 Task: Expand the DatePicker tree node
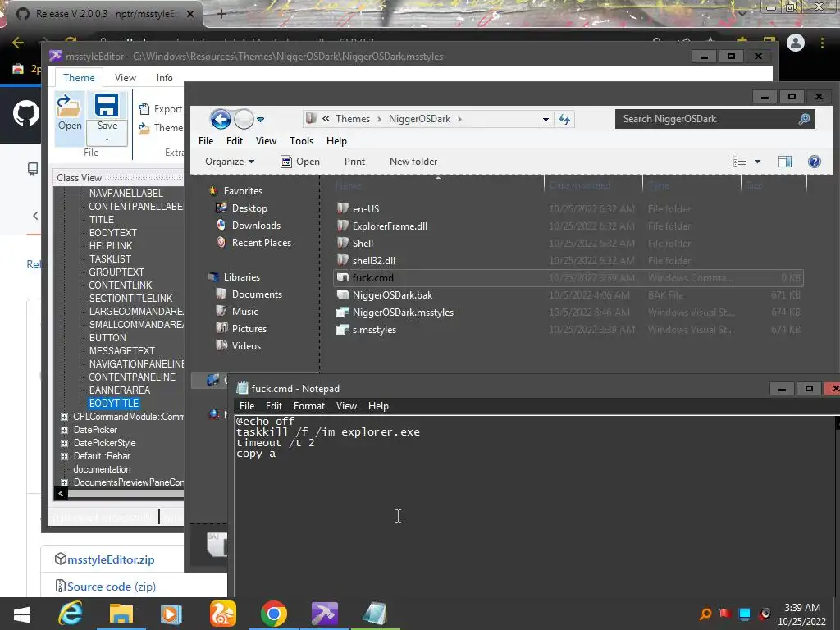point(64,430)
